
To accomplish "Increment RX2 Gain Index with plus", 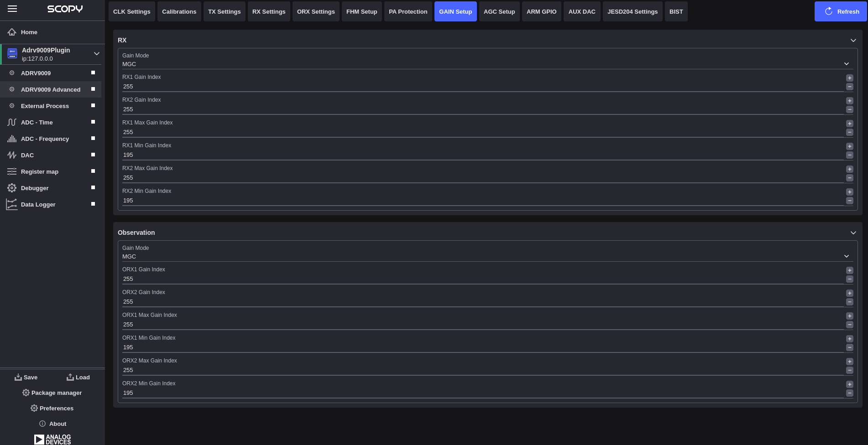I will (x=850, y=101).
